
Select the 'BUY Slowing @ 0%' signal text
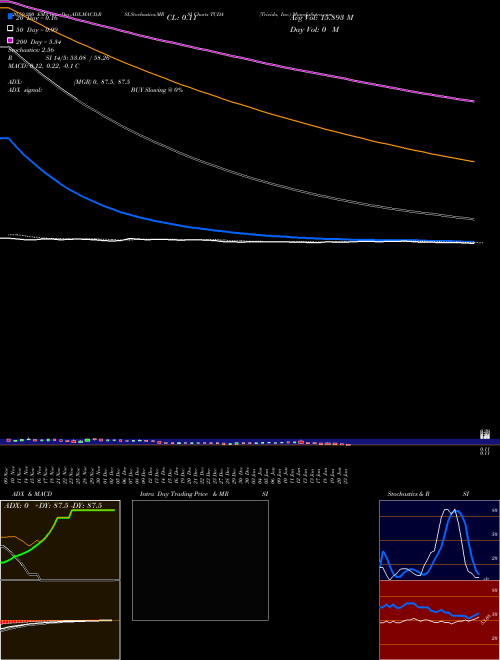pyautogui.click(x=157, y=90)
